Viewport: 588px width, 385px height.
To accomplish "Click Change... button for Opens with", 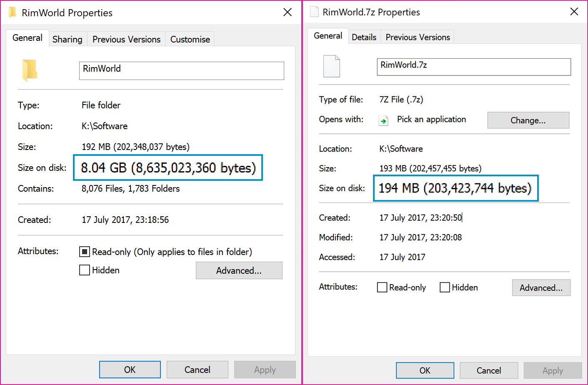I will coord(528,120).
